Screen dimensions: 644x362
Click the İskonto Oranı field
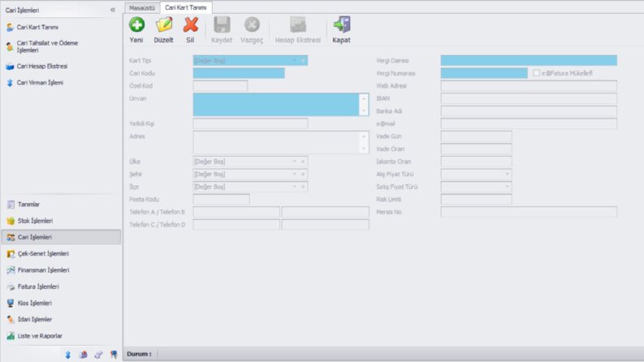[x=476, y=162]
